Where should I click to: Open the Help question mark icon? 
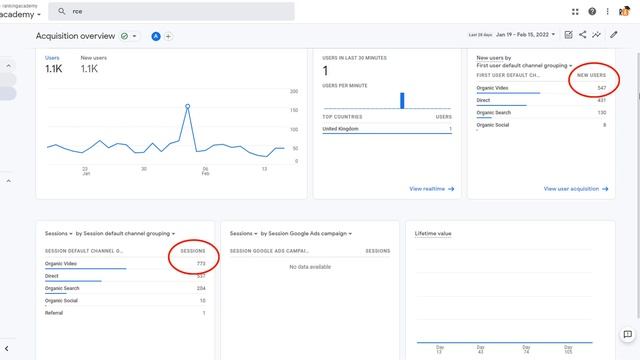592,11
